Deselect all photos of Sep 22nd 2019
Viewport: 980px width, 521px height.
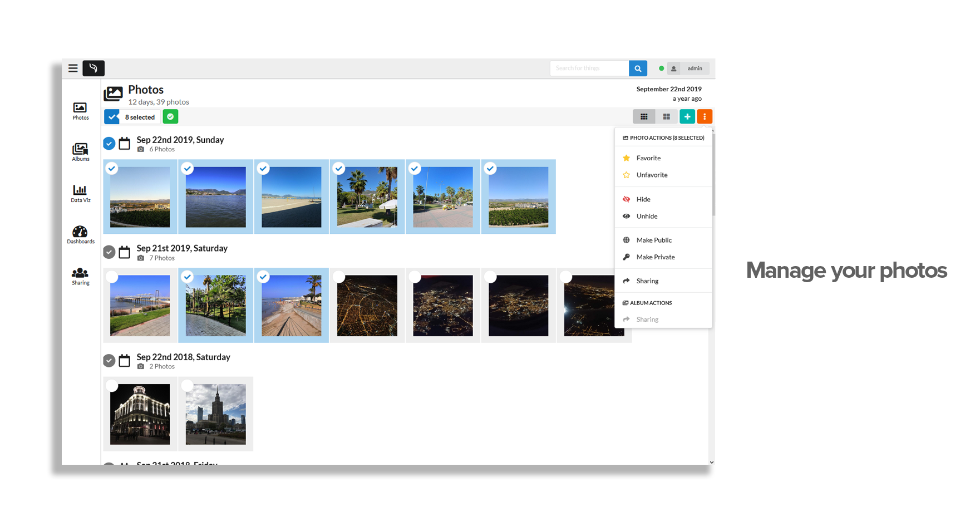[x=109, y=144]
